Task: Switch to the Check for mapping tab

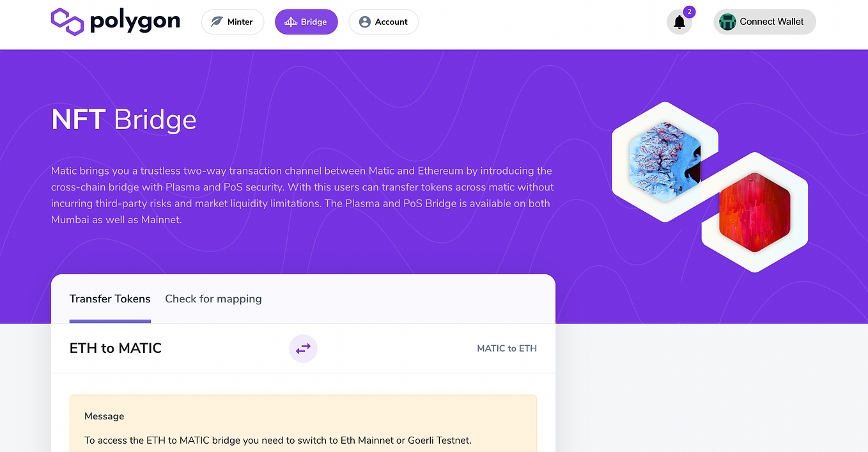Action: 213,299
